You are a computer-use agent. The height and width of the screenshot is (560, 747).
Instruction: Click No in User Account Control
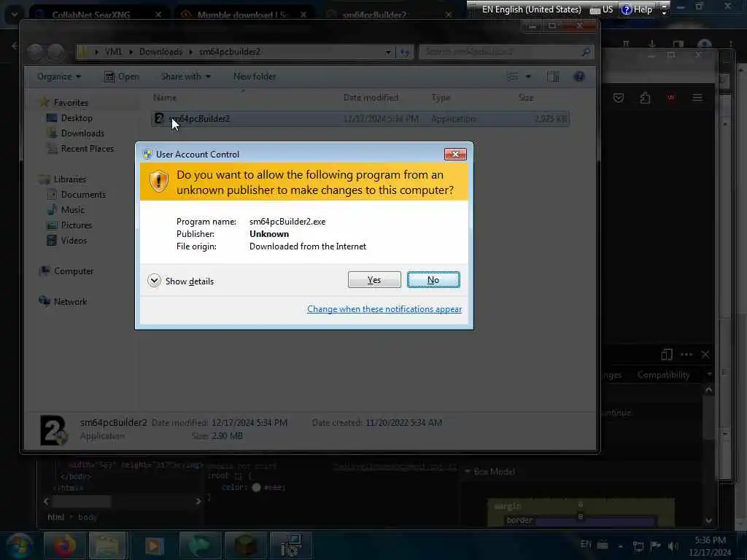(x=433, y=280)
